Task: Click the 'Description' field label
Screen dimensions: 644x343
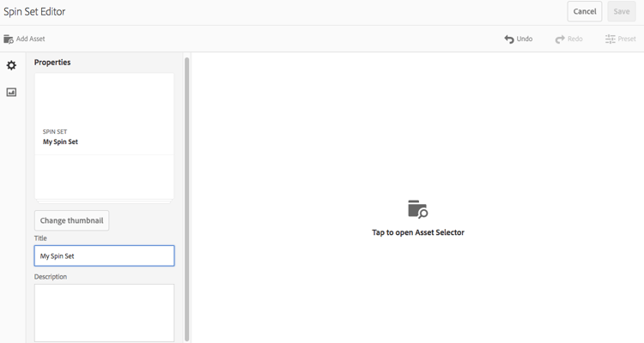Action: click(x=51, y=277)
